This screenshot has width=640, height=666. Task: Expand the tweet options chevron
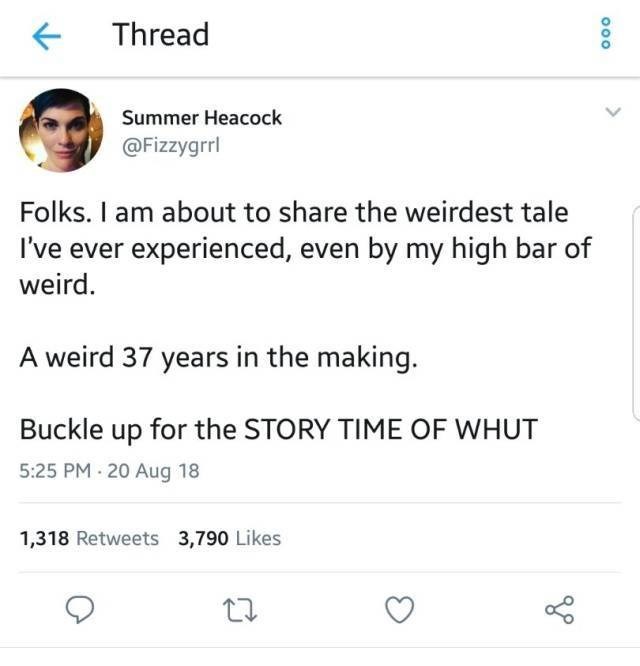(x=612, y=112)
